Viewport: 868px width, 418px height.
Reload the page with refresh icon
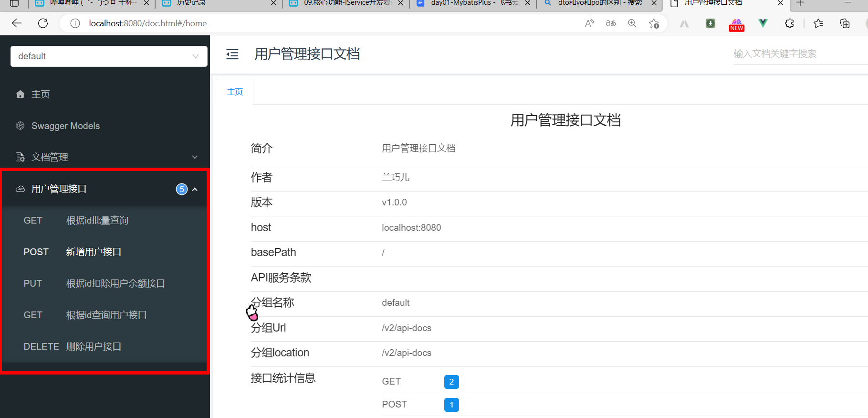click(43, 23)
